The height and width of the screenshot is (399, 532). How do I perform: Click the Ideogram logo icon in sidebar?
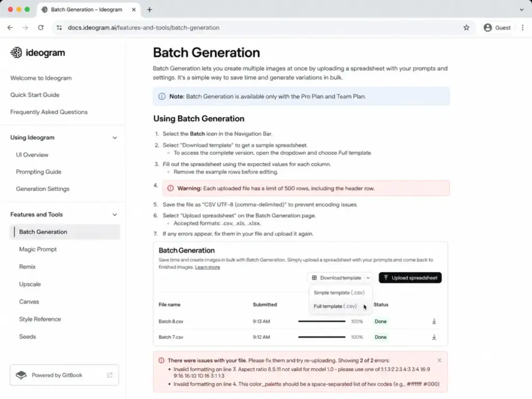coord(16,52)
